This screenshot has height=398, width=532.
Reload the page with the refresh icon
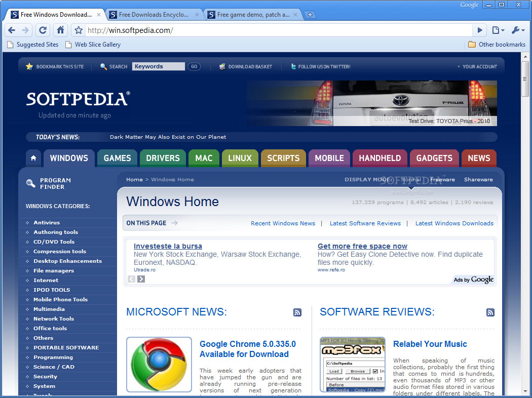click(43, 30)
